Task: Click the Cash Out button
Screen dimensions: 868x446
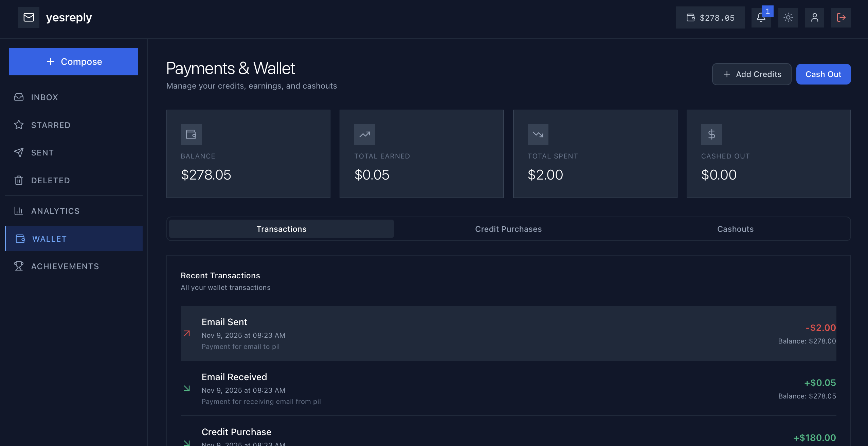Action: click(x=823, y=74)
